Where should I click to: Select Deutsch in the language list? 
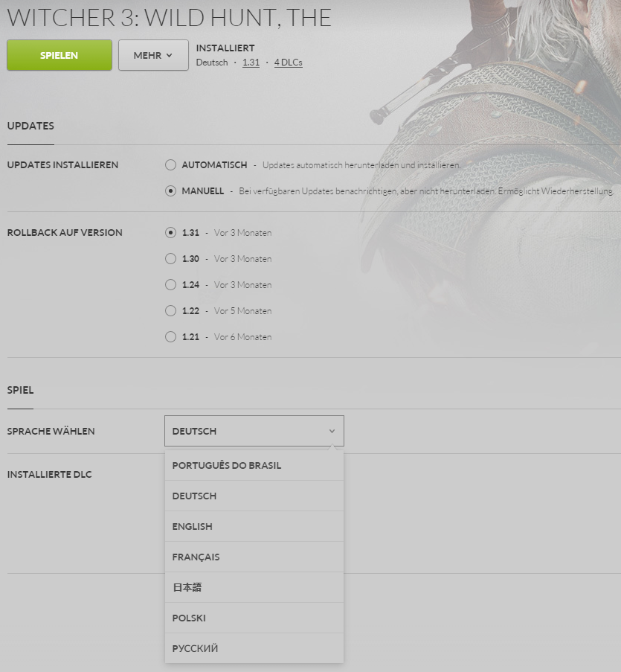(254, 496)
